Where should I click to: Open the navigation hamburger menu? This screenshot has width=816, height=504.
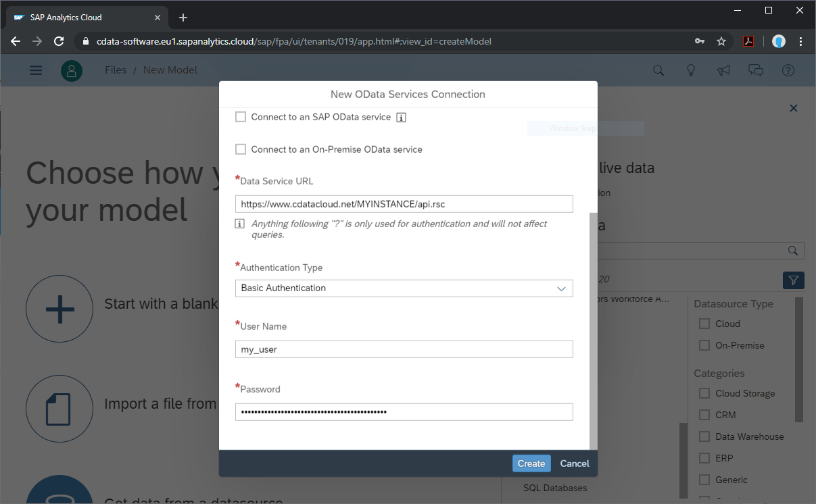click(x=35, y=70)
